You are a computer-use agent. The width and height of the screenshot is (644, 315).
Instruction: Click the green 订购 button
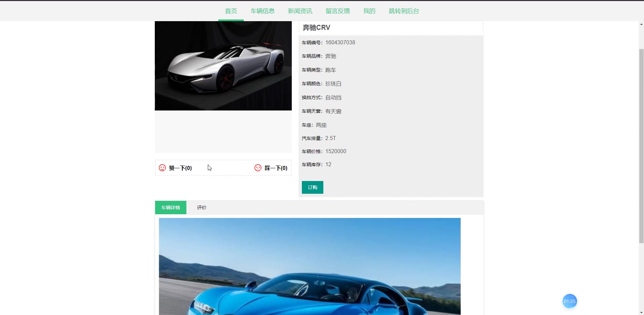(313, 187)
